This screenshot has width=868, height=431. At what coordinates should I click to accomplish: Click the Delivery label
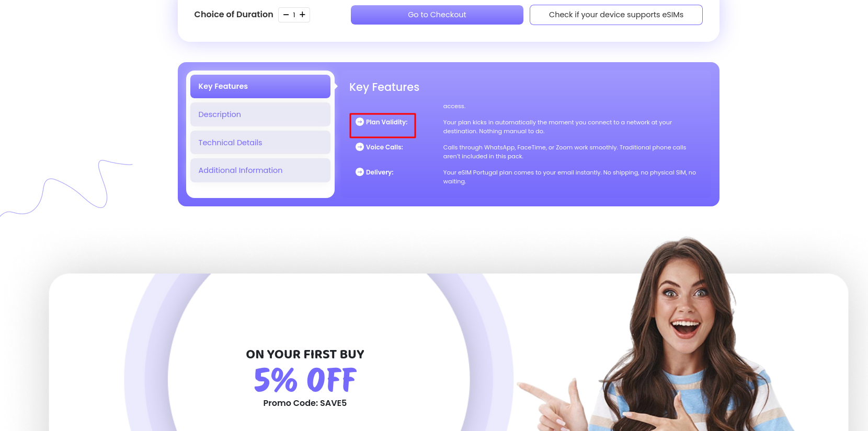380,172
